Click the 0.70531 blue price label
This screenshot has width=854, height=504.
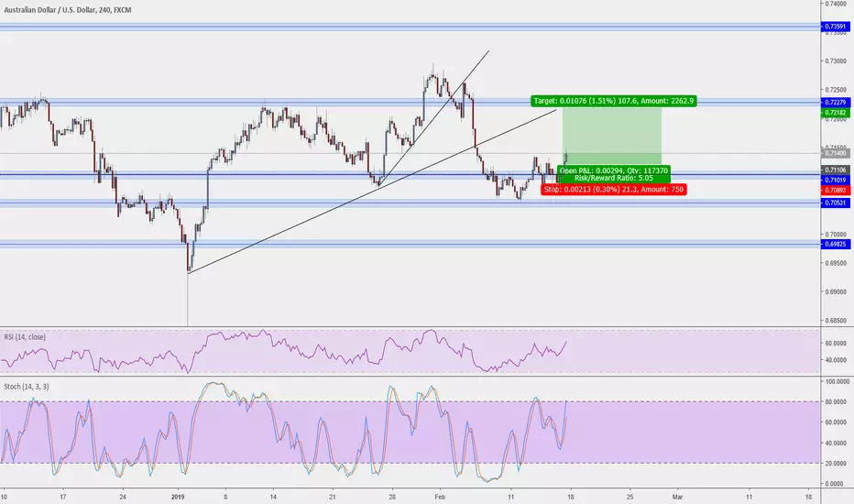[x=835, y=203]
